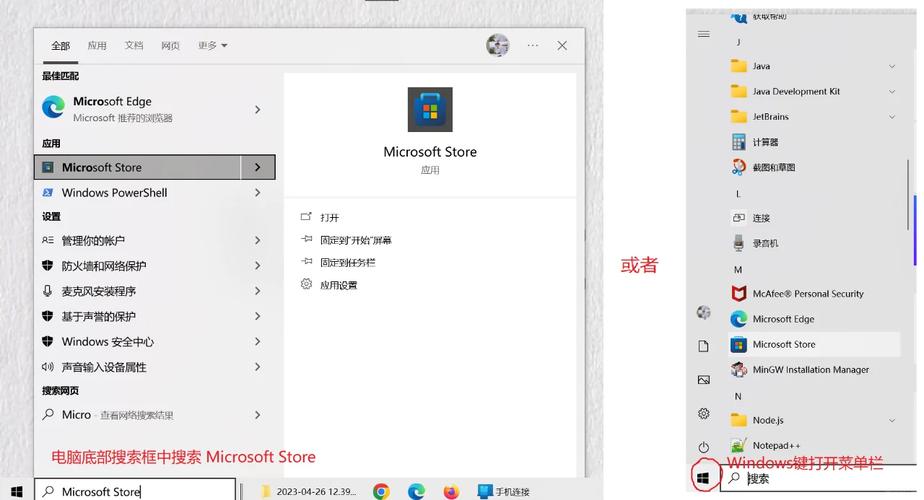Expand the Java Development Kit folder

pos(892,91)
